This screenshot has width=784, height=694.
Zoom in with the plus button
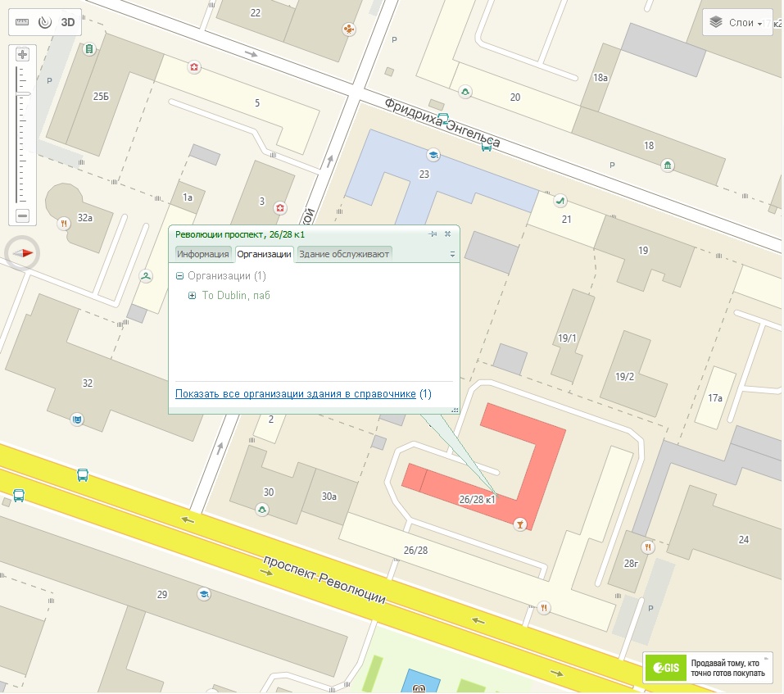(x=22, y=54)
